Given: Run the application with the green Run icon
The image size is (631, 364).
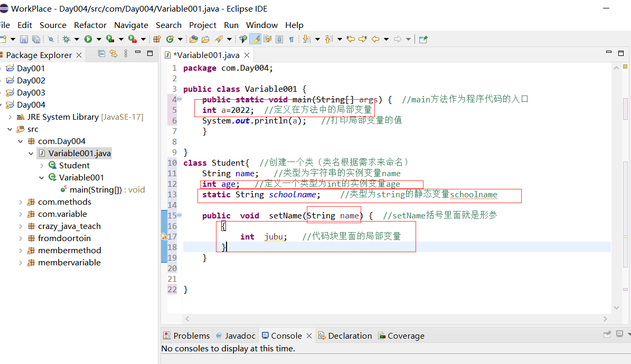Looking at the screenshot, I should tap(88, 39).
